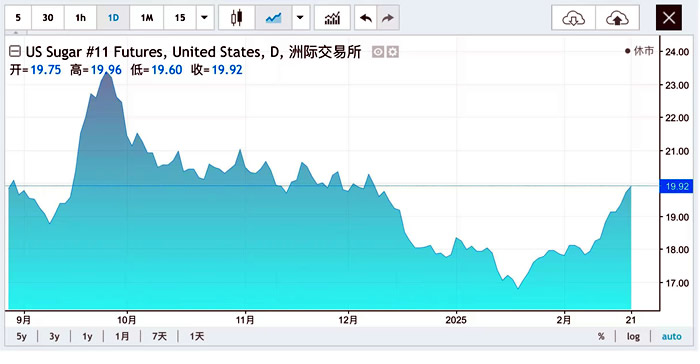Click the 7天 range button
This screenshot has width=700, height=364.
click(159, 336)
